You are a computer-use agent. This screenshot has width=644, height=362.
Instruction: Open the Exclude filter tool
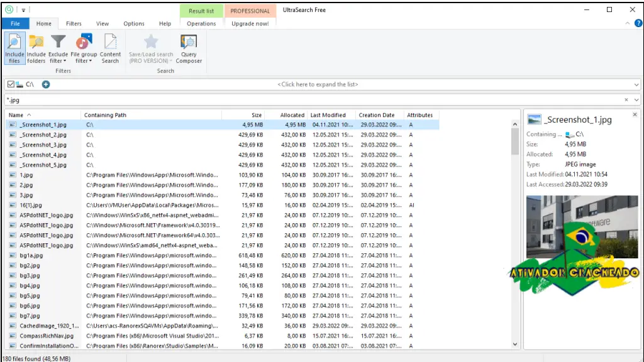[58, 48]
